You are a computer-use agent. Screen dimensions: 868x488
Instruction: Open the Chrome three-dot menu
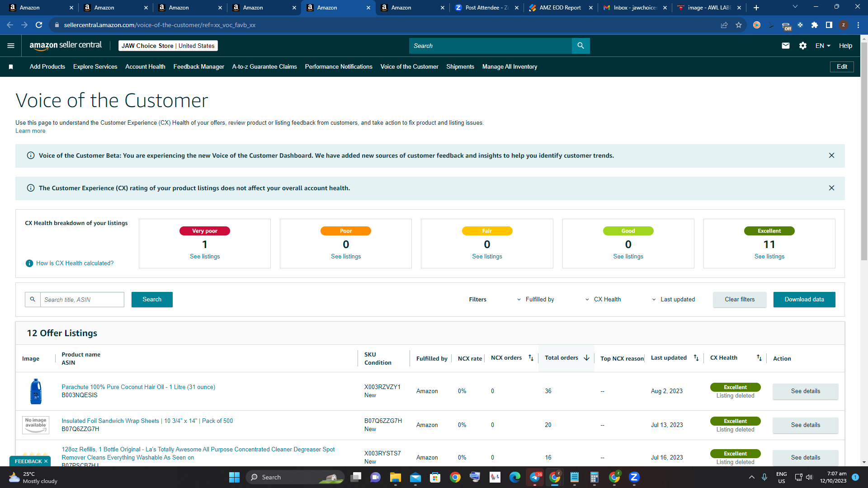858,25
